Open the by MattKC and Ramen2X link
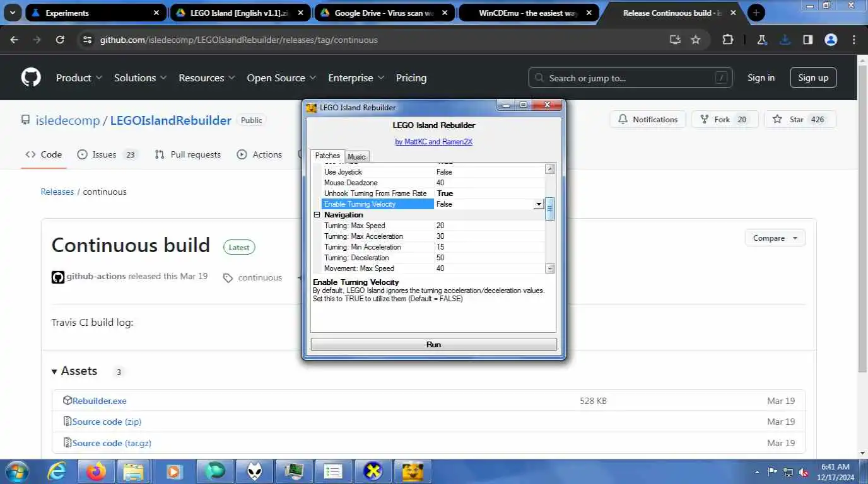868x484 pixels. 433,141
